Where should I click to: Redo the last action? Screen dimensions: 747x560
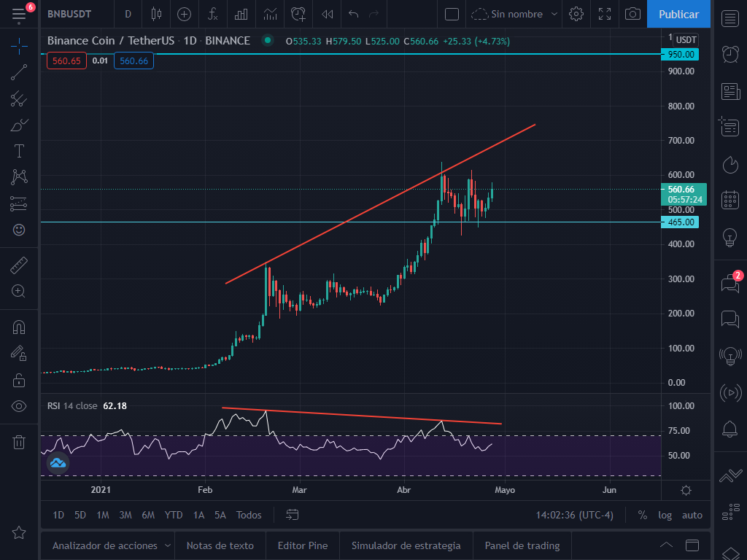pyautogui.click(x=374, y=15)
